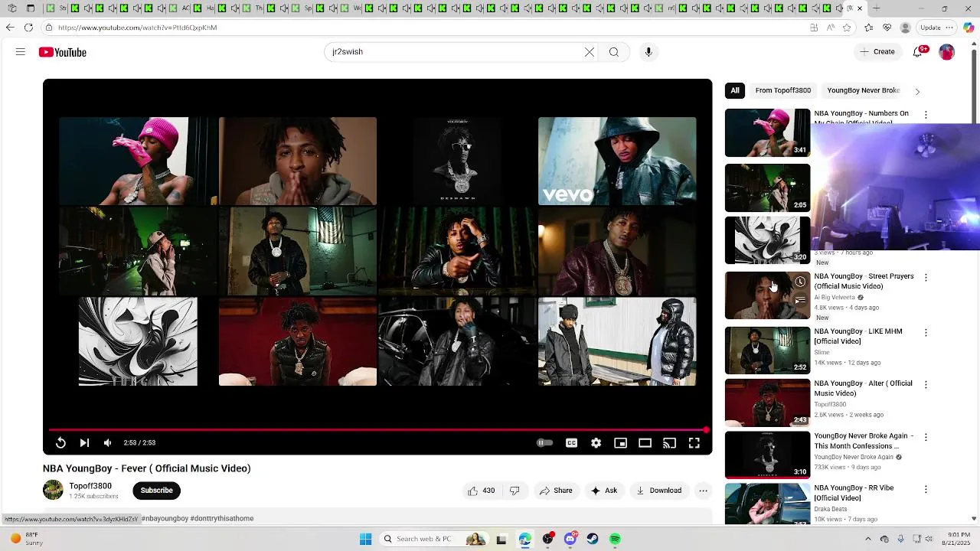This screenshot has height=551, width=980.
Task: Toggle the autoplay switch
Action: tap(544, 442)
